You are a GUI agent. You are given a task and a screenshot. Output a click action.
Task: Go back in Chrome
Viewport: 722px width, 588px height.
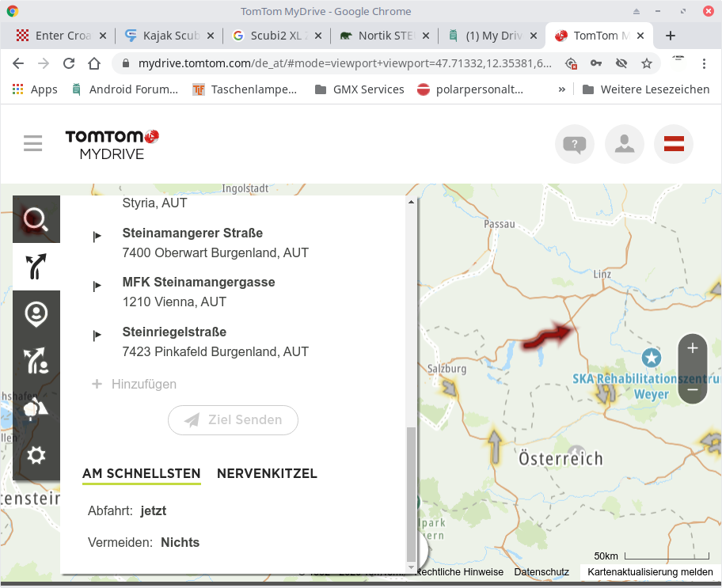tap(18, 63)
